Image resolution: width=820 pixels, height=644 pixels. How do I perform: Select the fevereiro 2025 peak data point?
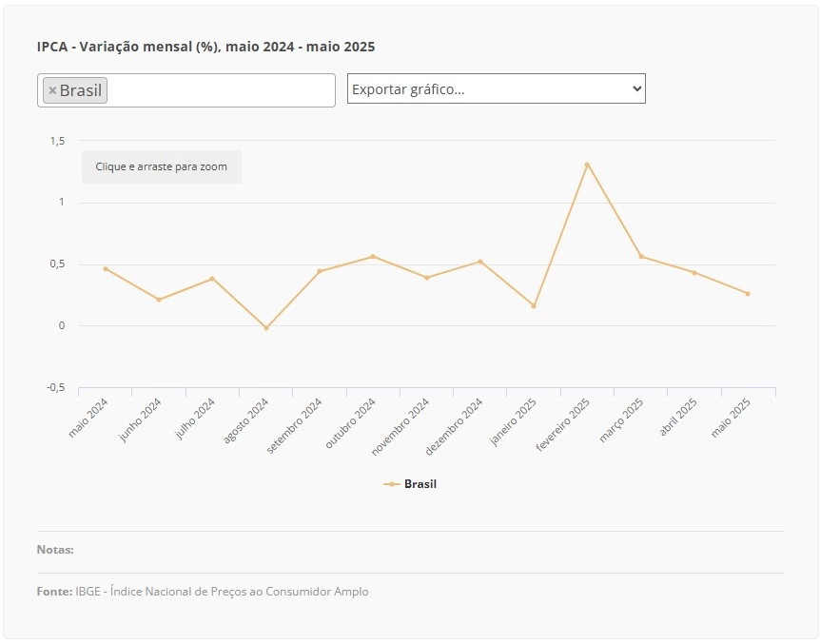587,165
